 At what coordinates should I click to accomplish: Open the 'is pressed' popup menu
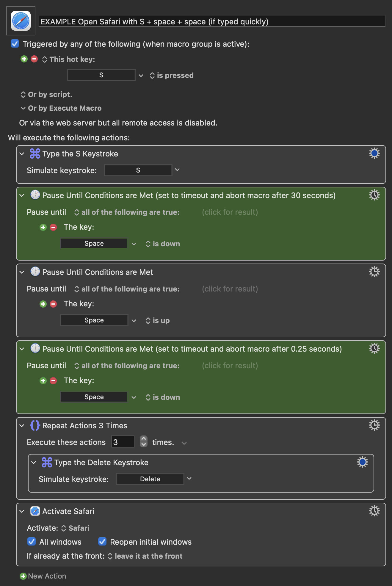(172, 76)
